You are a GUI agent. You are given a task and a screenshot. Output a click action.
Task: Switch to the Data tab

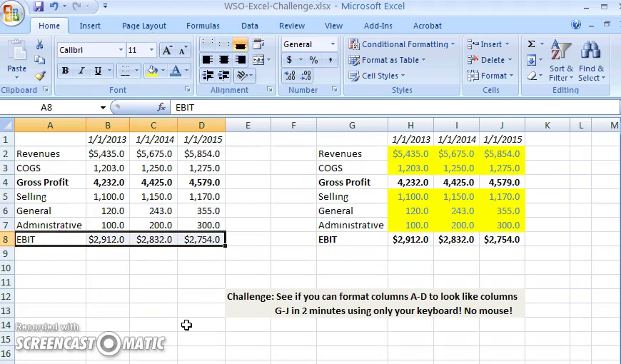249,26
